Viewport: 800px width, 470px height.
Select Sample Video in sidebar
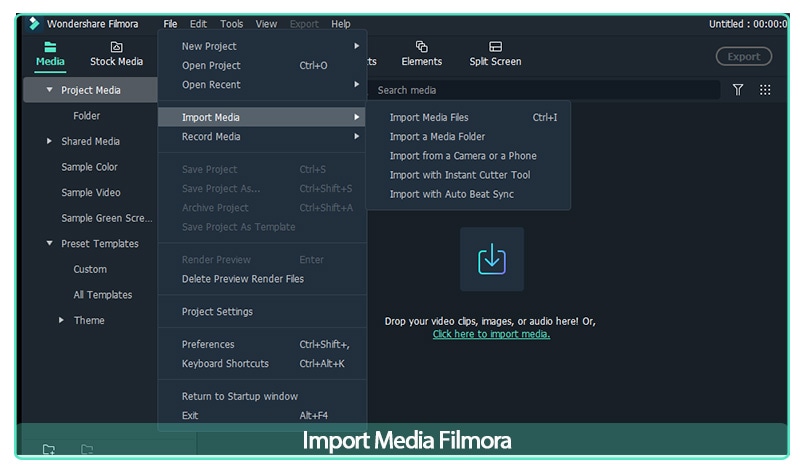(x=91, y=192)
